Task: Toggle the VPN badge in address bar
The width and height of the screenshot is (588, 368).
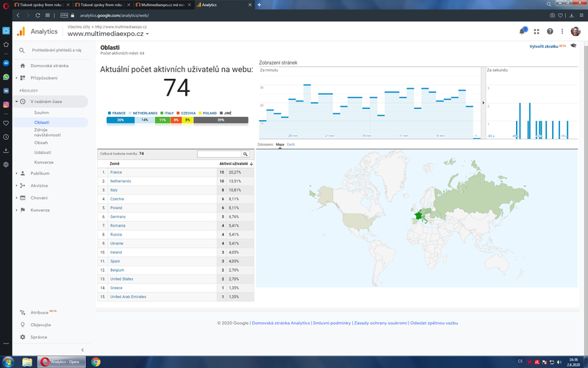Action: pyautogui.click(x=64, y=15)
